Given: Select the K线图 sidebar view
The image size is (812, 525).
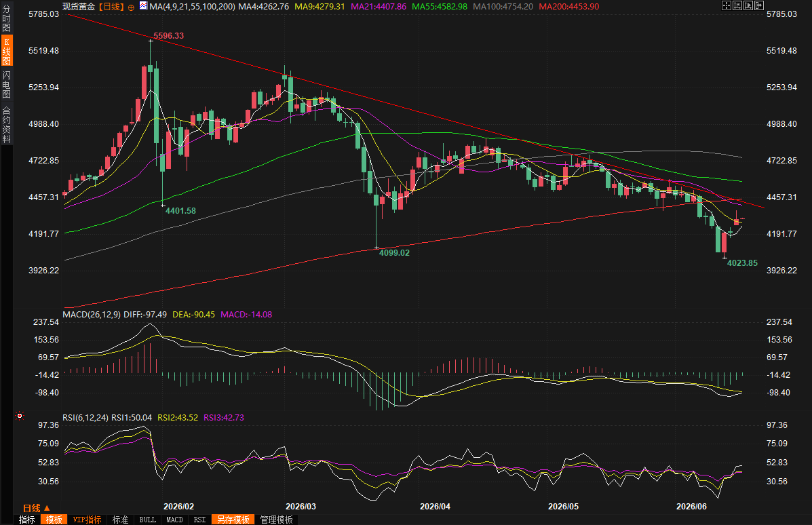Looking at the screenshot, I should click(6, 52).
